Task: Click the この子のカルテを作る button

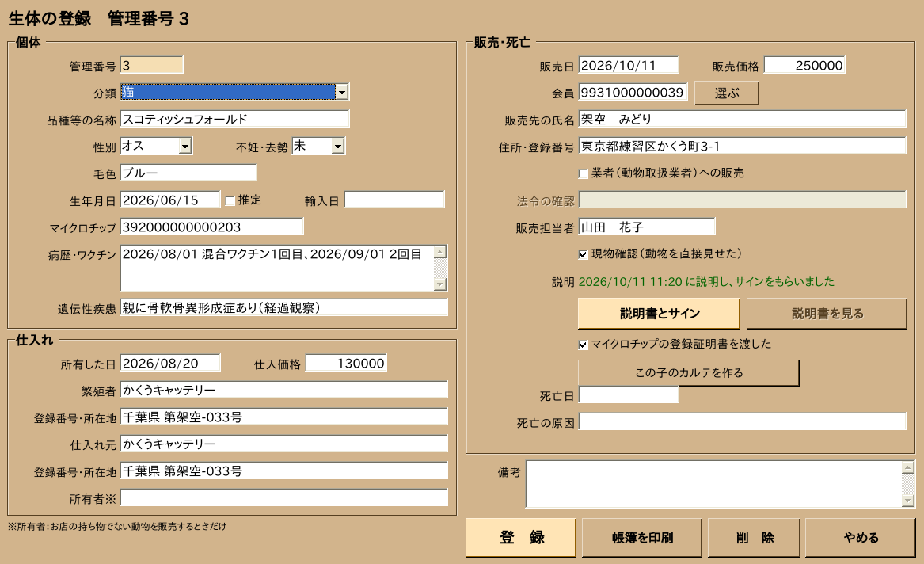Action: pyautogui.click(x=688, y=373)
